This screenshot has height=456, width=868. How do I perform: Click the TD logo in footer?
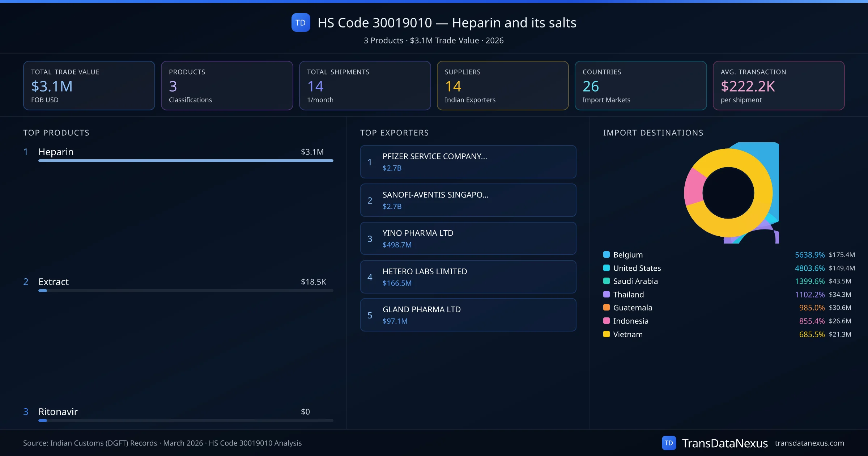coord(669,443)
